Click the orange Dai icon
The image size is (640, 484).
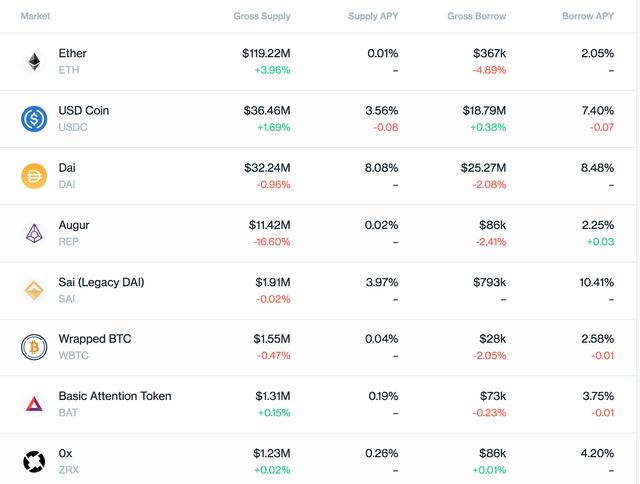tap(34, 176)
